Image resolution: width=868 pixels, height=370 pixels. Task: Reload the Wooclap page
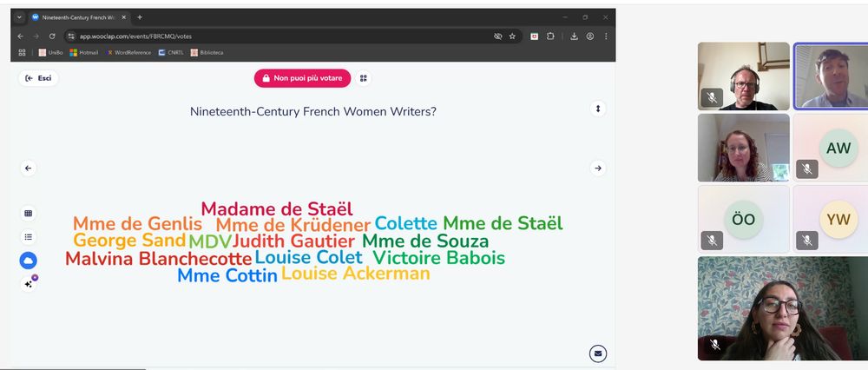[x=52, y=36]
